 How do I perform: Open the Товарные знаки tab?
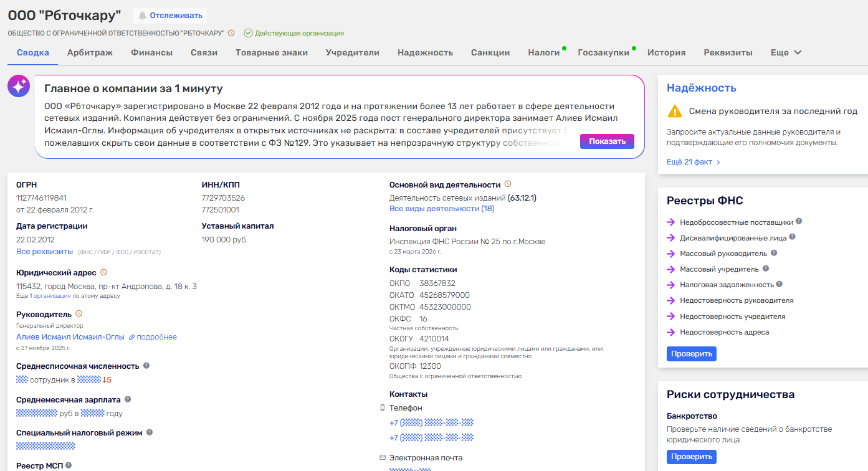click(x=272, y=52)
